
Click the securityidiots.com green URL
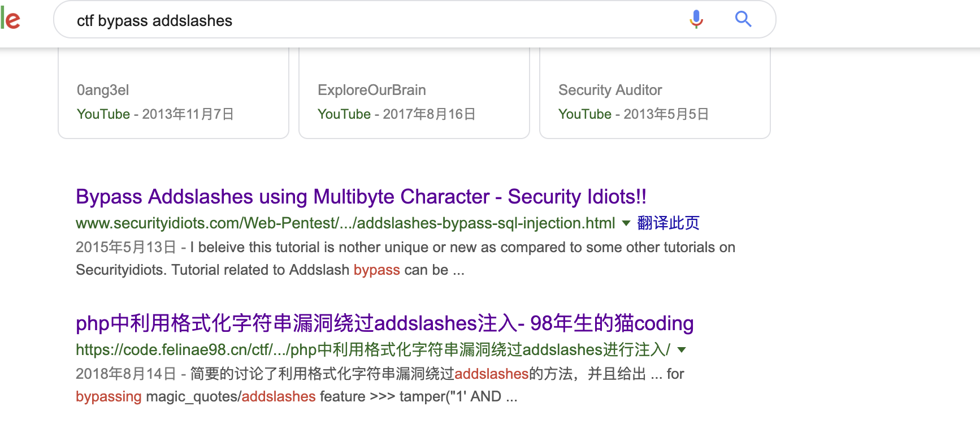[x=345, y=223]
